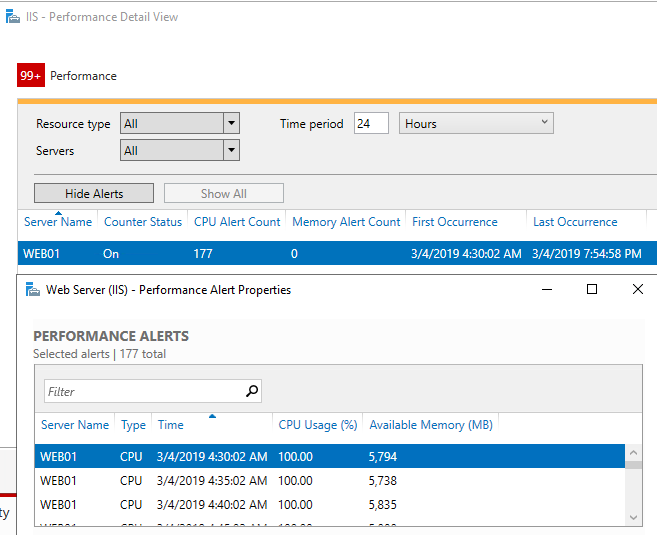Select the WEB01 row with 177 alerts

[337, 253]
